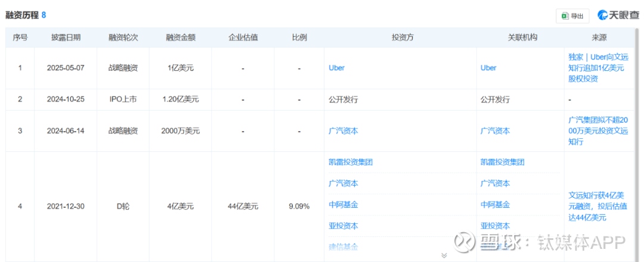Image resolution: width=644 pixels, height=262 pixels.
Task: Click the 9.09% ratio cell
Action: [299, 206]
